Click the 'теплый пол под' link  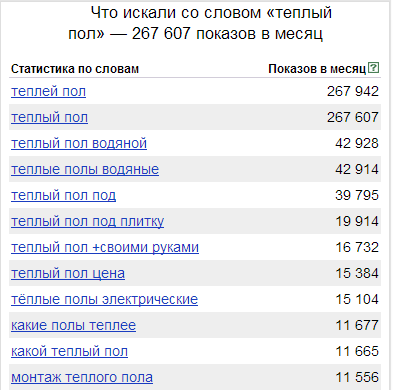coord(63,195)
